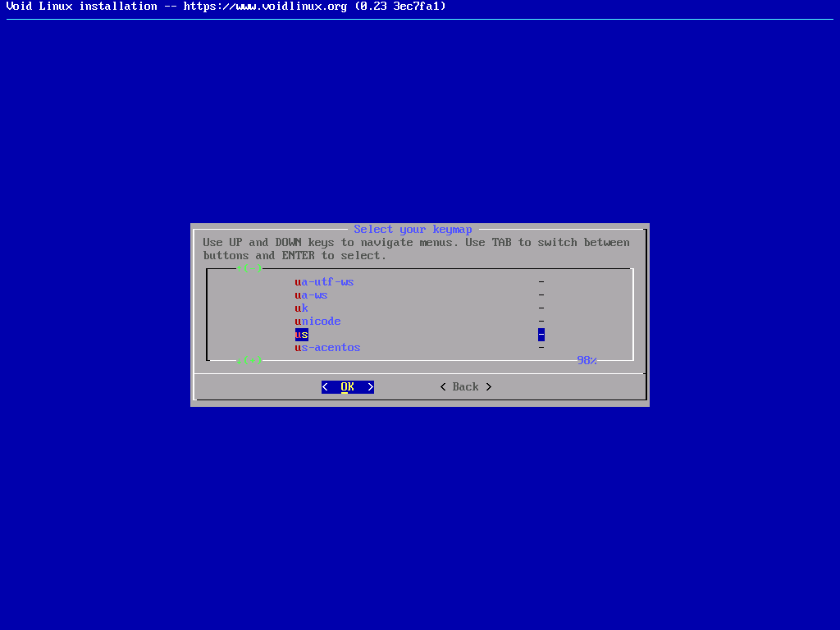This screenshot has width=840, height=630.
Task: Pick the uk keymap option
Action: point(301,308)
